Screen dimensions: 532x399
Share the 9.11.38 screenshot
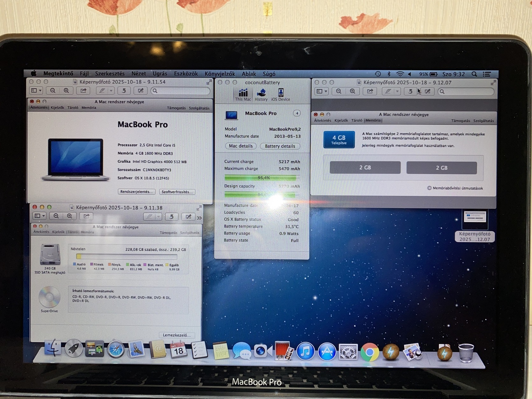point(86,216)
